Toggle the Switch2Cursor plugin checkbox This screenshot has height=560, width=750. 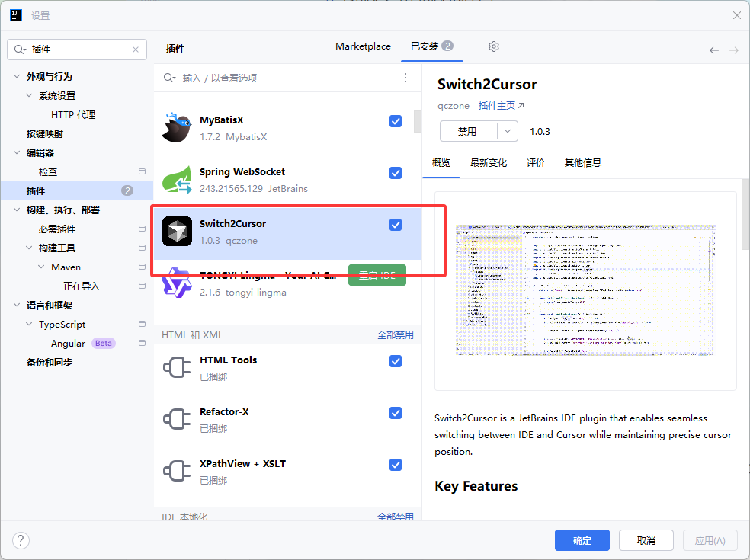coord(396,225)
